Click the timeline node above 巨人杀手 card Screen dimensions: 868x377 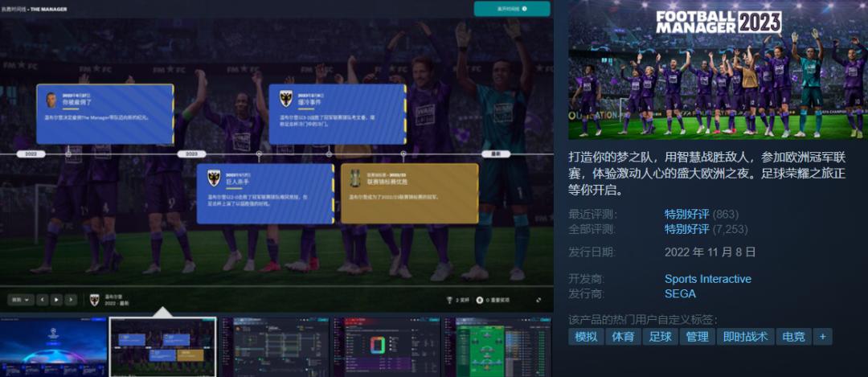[x=257, y=154]
